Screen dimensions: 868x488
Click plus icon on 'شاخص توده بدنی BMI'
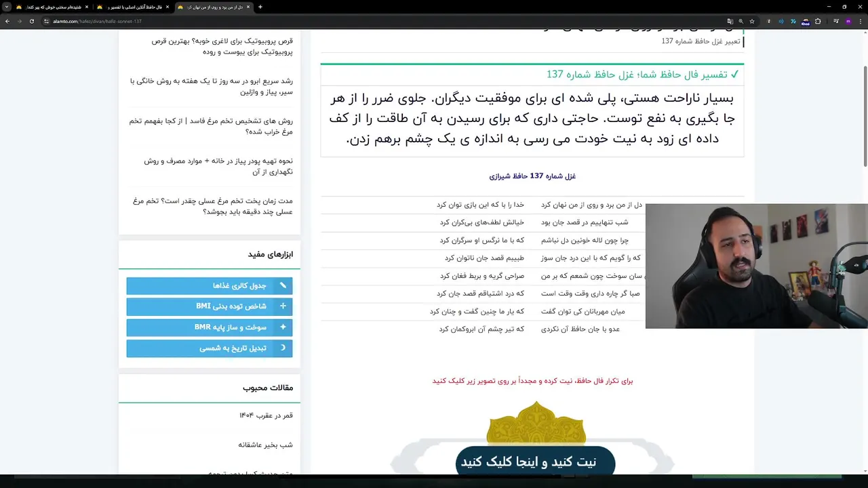(283, 306)
